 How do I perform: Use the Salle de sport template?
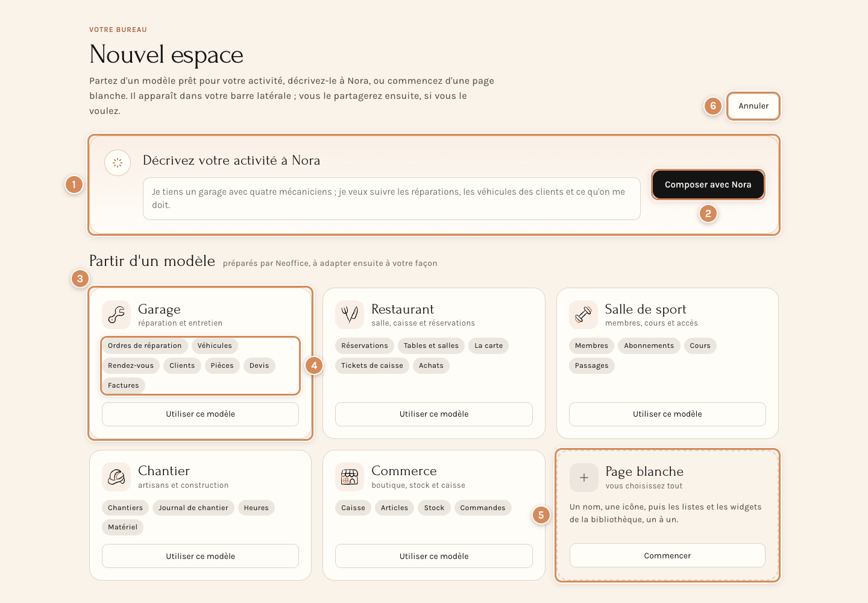tap(667, 414)
